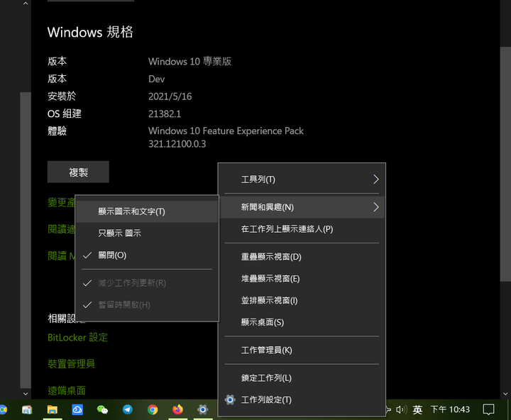Toggle 暫留時開啟(H) checkmark
This screenshot has height=420, width=511.
[147, 305]
